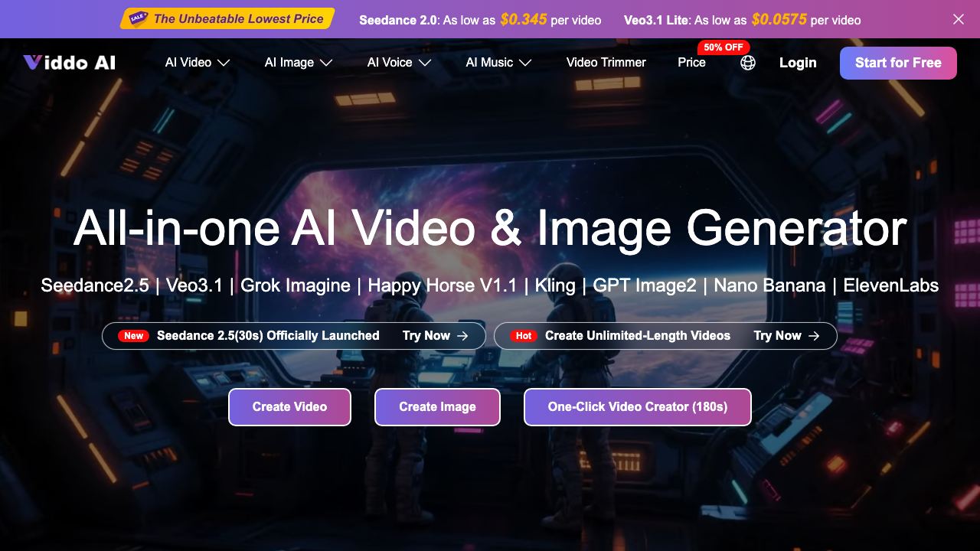980x551 pixels.
Task: Click the Login link
Action: [798, 63]
